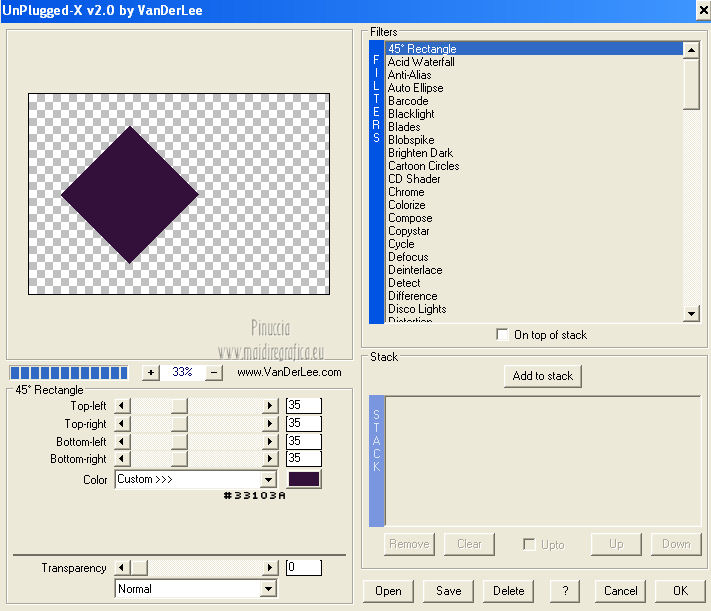This screenshot has height=611, width=711.
Task: Click zoom out minus button
Action: click(x=214, y=372)
